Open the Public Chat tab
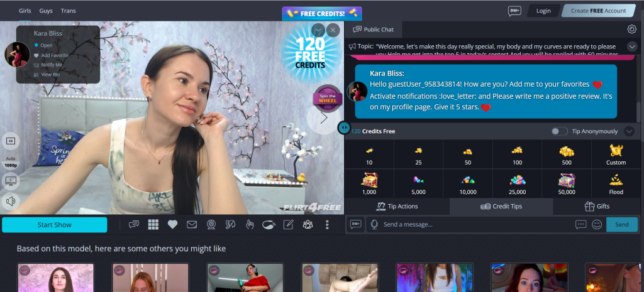 click(373, 29)
